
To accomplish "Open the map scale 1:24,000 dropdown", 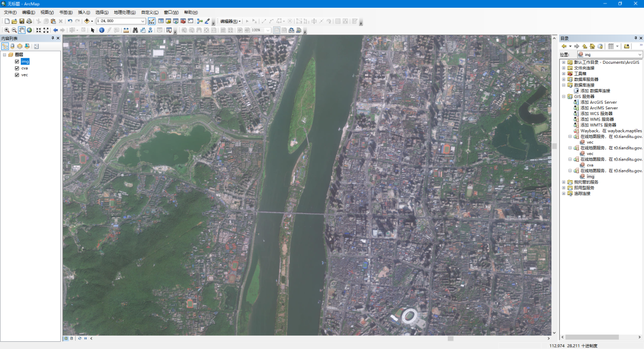I will [143, 21].
